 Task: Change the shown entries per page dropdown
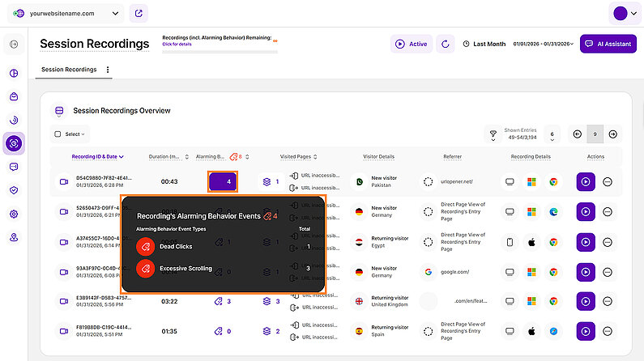click(551, 134)
